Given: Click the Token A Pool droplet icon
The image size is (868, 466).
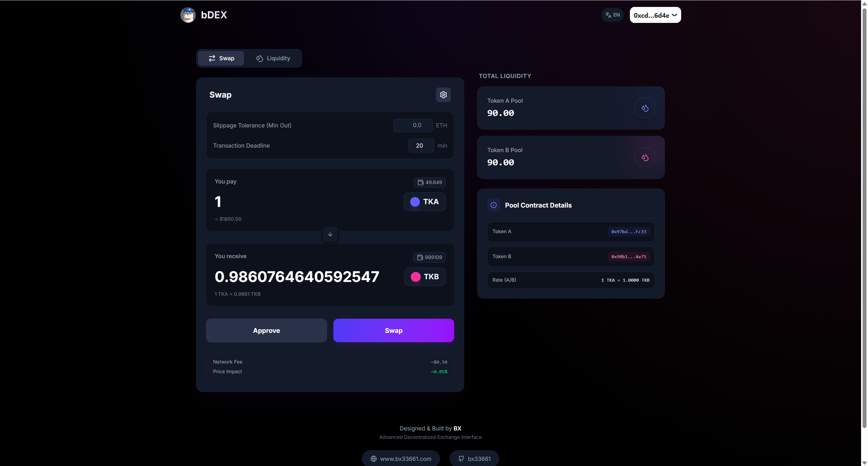Looking at the screenshot, I should (645, 108).
